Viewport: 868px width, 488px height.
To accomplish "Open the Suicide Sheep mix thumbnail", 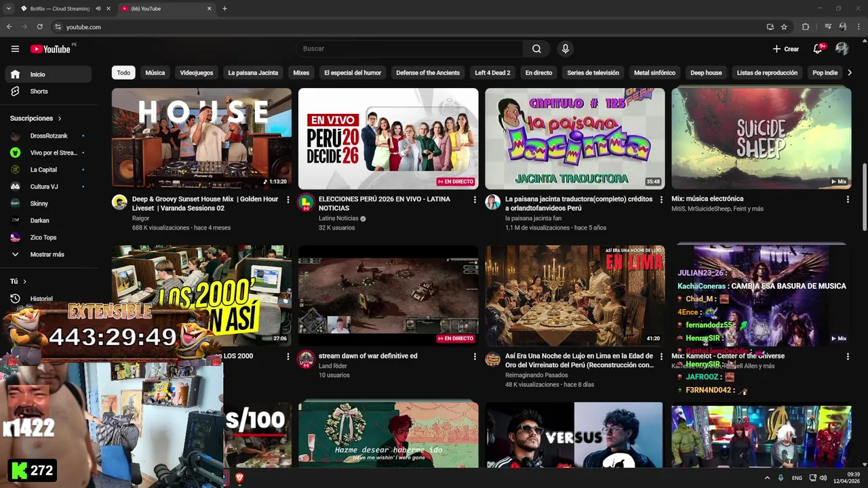I will (762, 138).
